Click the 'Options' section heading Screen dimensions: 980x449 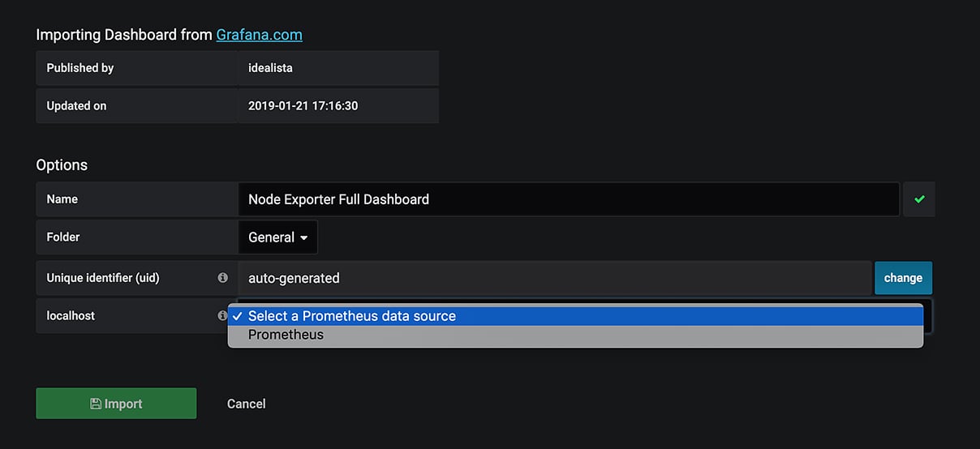click(62, 165)
